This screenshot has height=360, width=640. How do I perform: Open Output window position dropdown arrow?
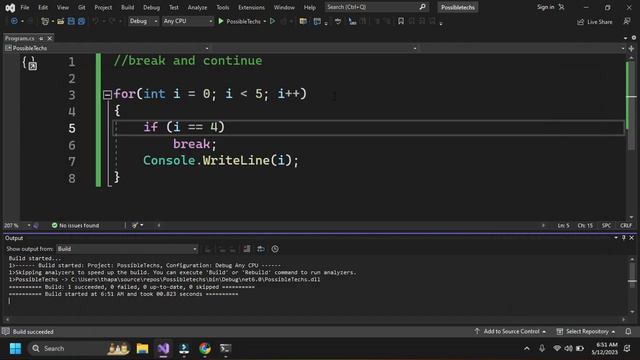616,238
